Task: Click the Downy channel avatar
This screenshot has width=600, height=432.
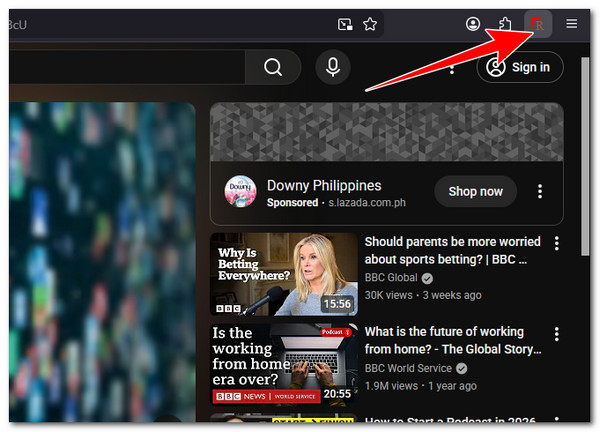Action: point(240,191)
